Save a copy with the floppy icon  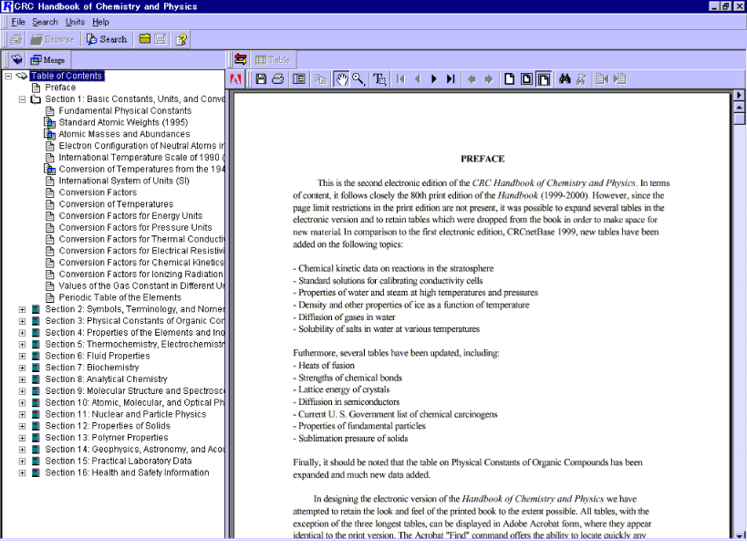tap(261, 79)
